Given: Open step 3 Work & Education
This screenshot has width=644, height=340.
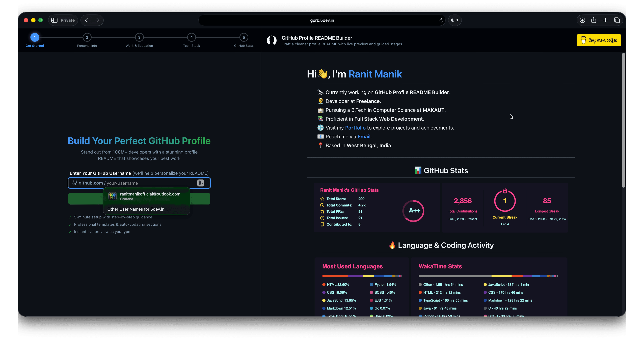Looking at the screenshot, I should pyautogui.click(x=139, y=37).
